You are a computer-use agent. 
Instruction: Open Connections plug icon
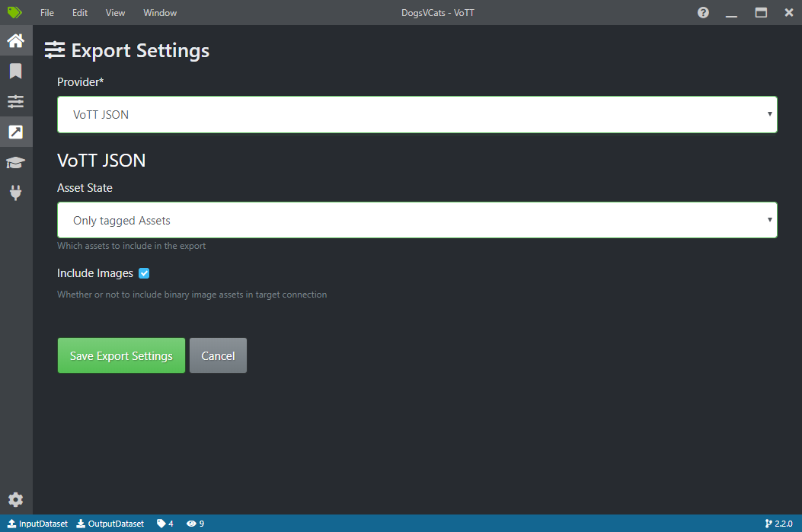pos(16,193)
